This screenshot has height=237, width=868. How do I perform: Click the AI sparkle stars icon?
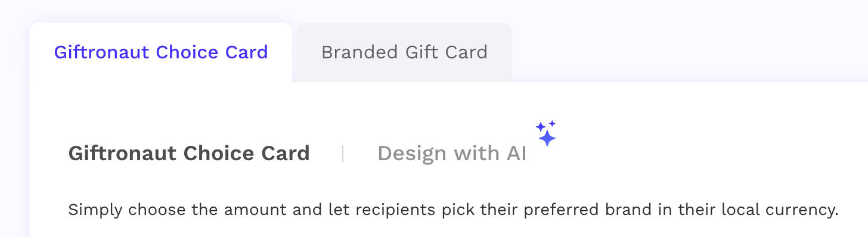(x=545, y=133)
